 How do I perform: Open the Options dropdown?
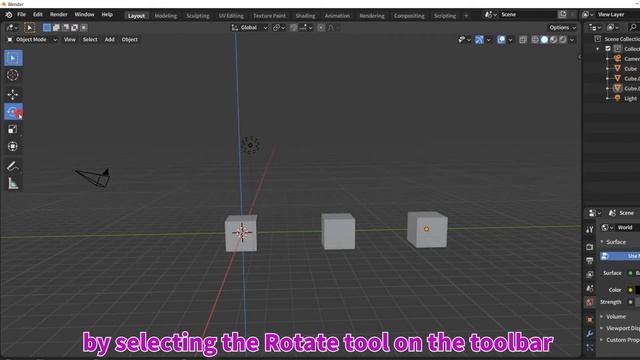point(562,27)
